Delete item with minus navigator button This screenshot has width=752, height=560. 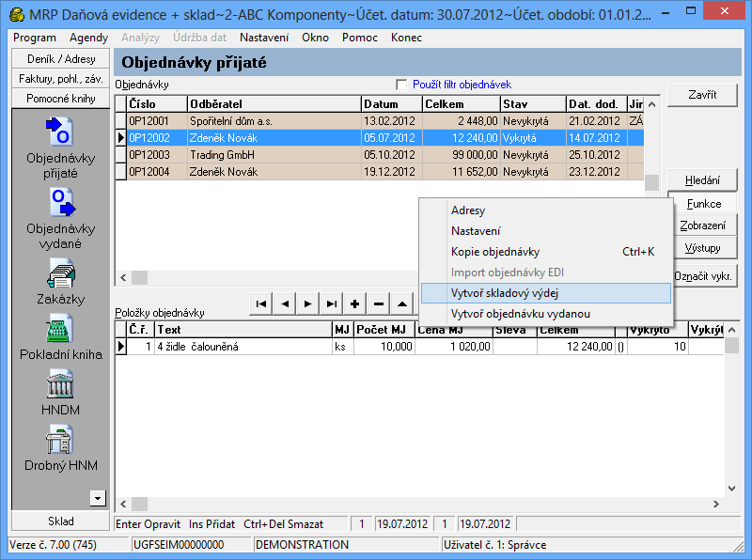point(378,303)
